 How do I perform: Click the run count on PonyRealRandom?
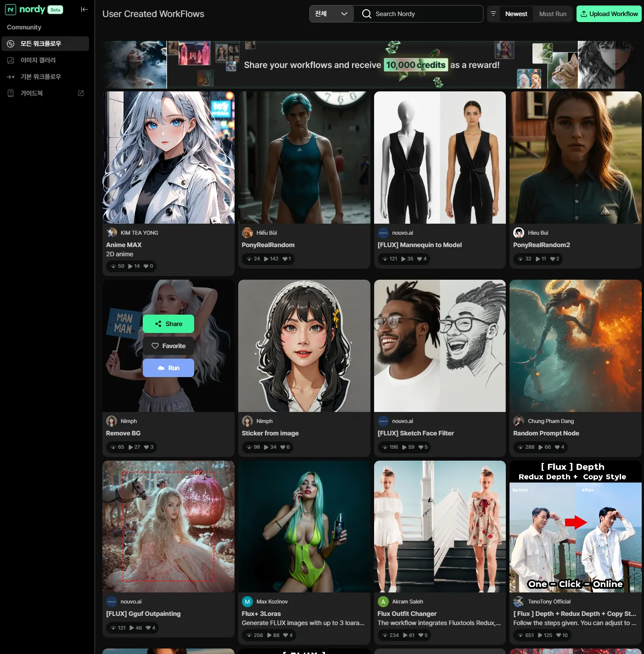click(x=271, y=259)
